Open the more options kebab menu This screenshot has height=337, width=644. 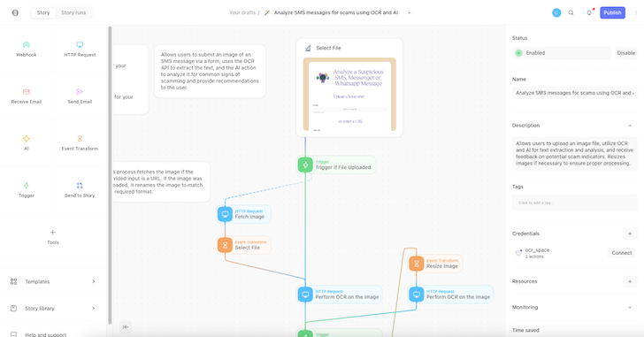[x=636, y=12]
